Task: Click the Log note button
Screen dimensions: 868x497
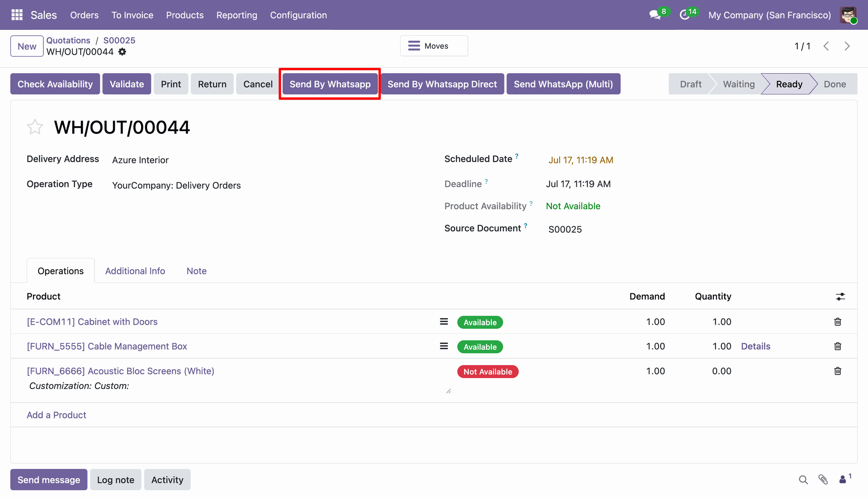Action: coord(116,479)
